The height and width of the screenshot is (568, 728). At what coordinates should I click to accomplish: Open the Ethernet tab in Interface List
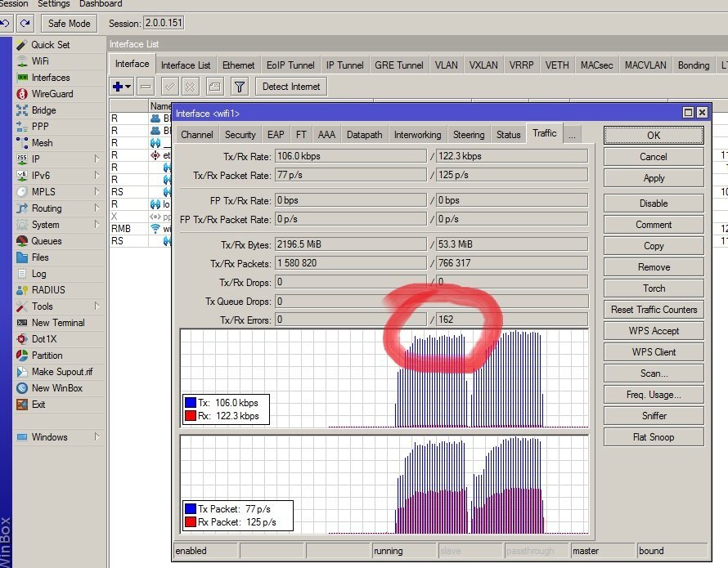[238, 65]
